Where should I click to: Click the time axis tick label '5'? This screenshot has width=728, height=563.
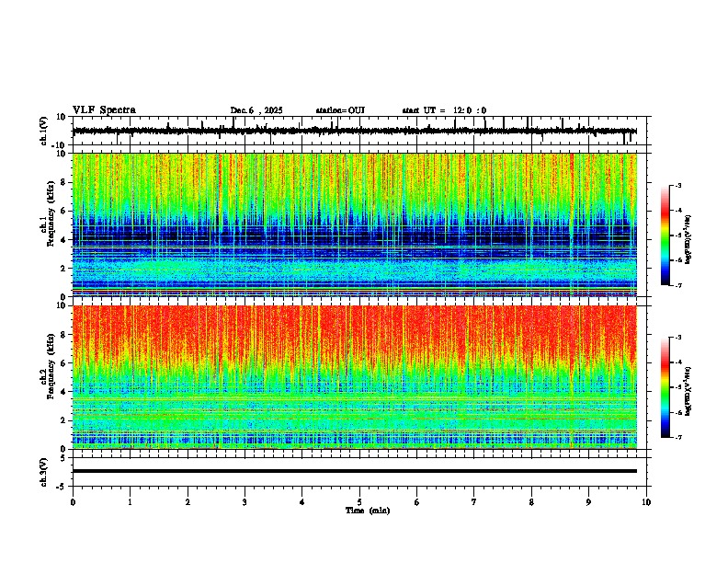(x=359, y=502)
